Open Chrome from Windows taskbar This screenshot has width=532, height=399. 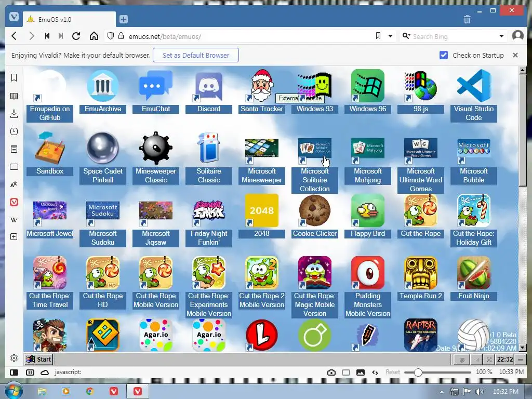click(x=89, y=392)
